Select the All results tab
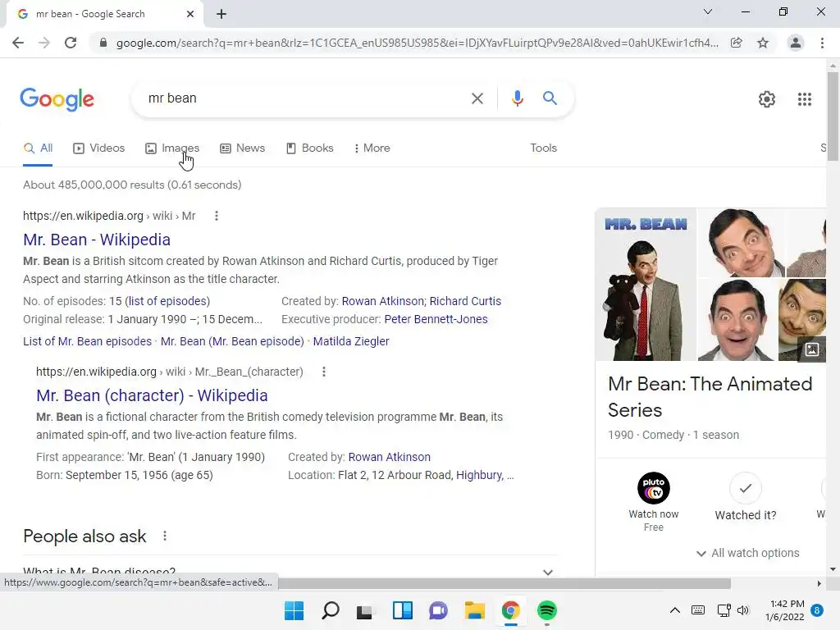This screenshot has height=630, width=840. pos(38,148)
